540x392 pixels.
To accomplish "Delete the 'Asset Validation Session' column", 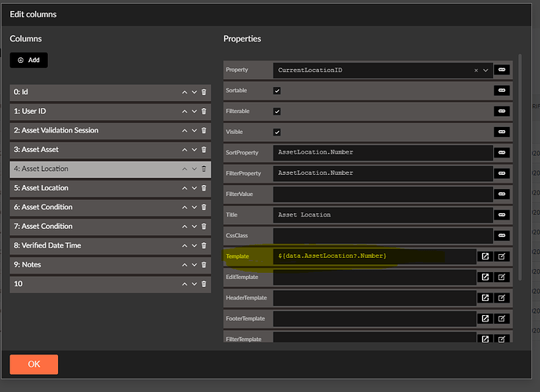I will coord(204,131).
